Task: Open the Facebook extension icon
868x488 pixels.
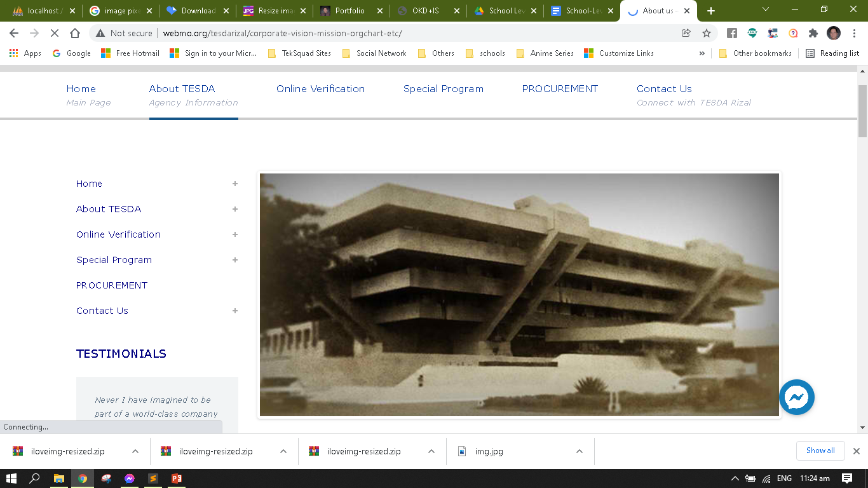Action: click(x=732, y=33)
